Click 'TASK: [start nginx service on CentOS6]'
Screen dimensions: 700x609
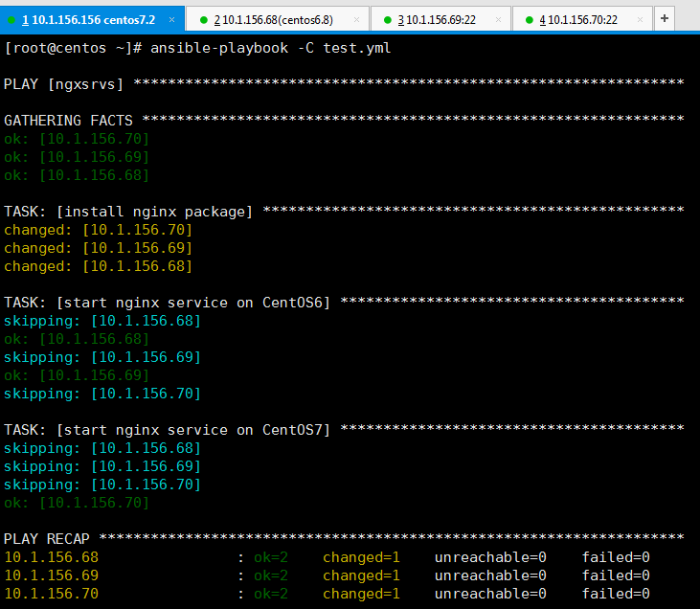click(167, 303)
